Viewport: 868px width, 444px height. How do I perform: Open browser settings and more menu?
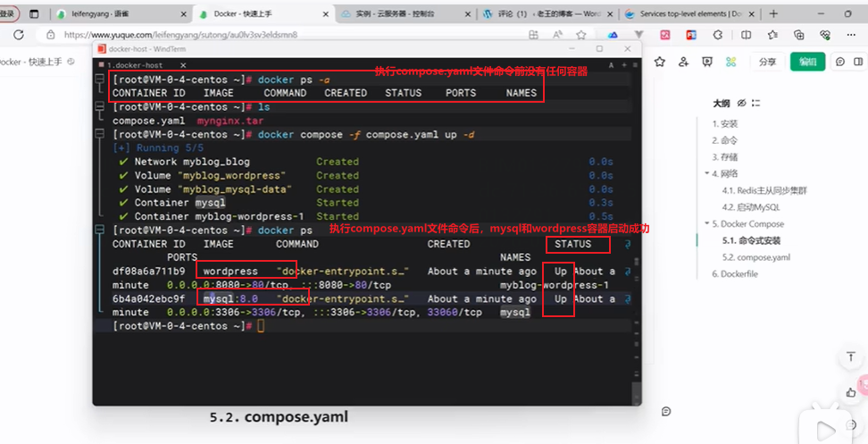coord(851,35)
